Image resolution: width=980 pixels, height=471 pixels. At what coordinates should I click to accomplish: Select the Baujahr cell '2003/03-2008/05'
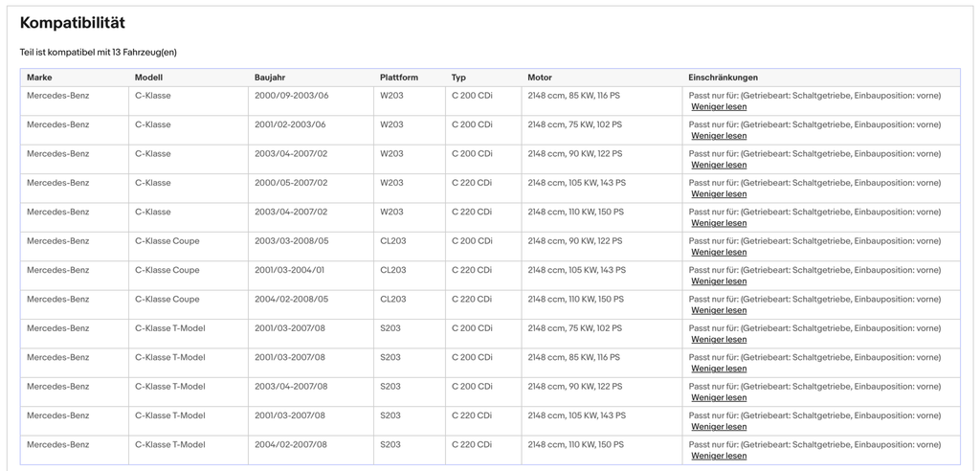tap(291, 241)
